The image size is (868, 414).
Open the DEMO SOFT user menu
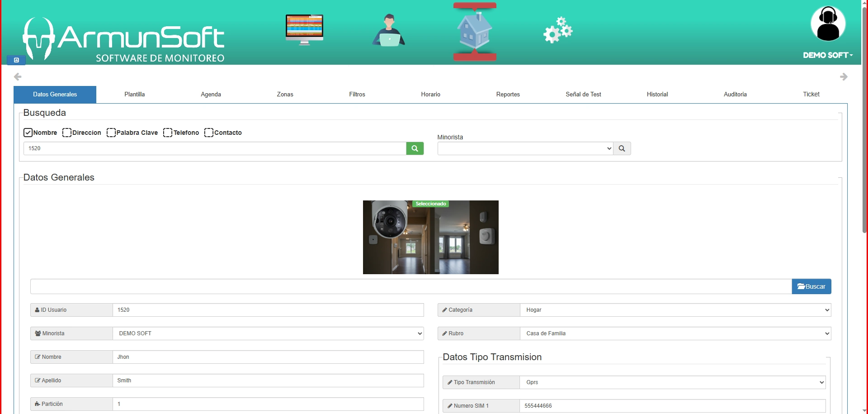827,55
